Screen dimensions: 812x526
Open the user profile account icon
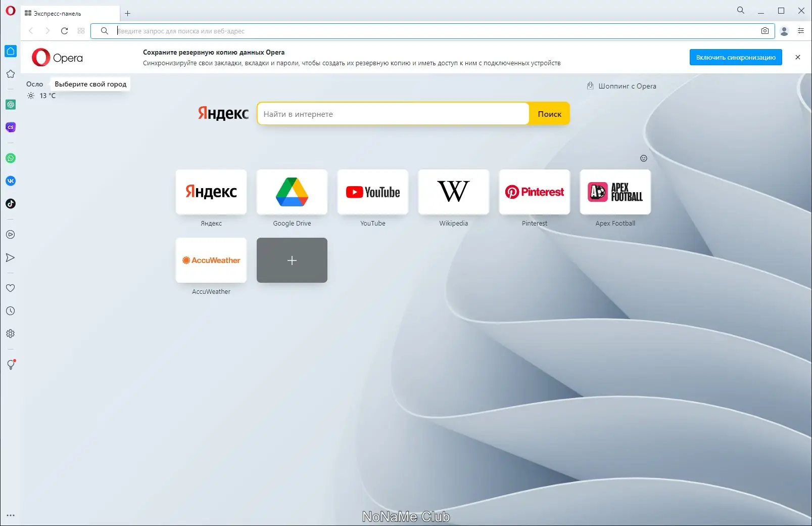tap(784, 31)
